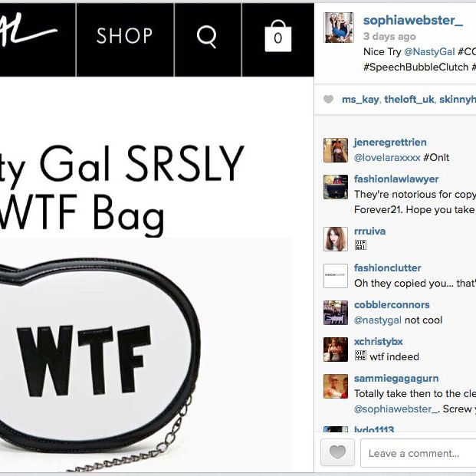Image resolution: width=476 pixels, height=476 pixels.
Task: Click the #SpeechBubbleClutch hashtag
Action: (415, 67)
